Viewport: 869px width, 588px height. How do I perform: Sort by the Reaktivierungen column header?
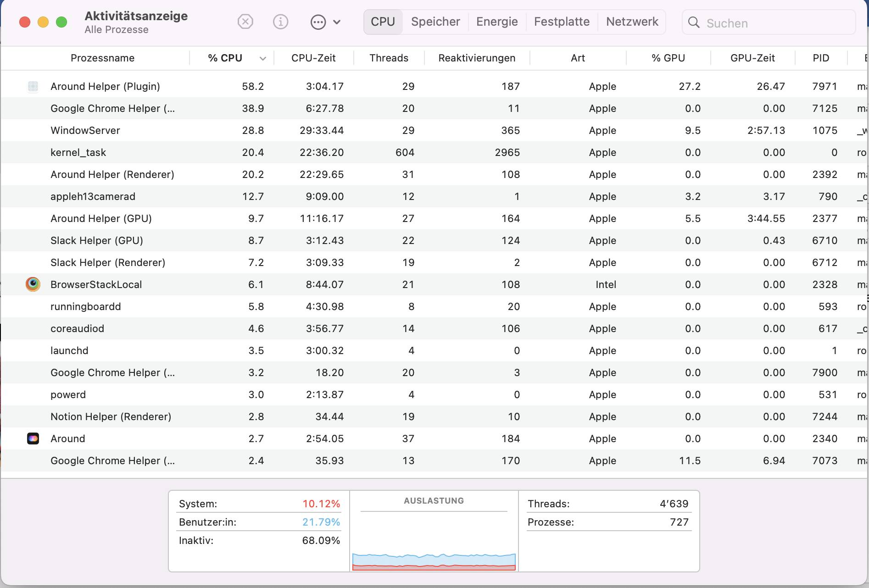click(477, 58)
